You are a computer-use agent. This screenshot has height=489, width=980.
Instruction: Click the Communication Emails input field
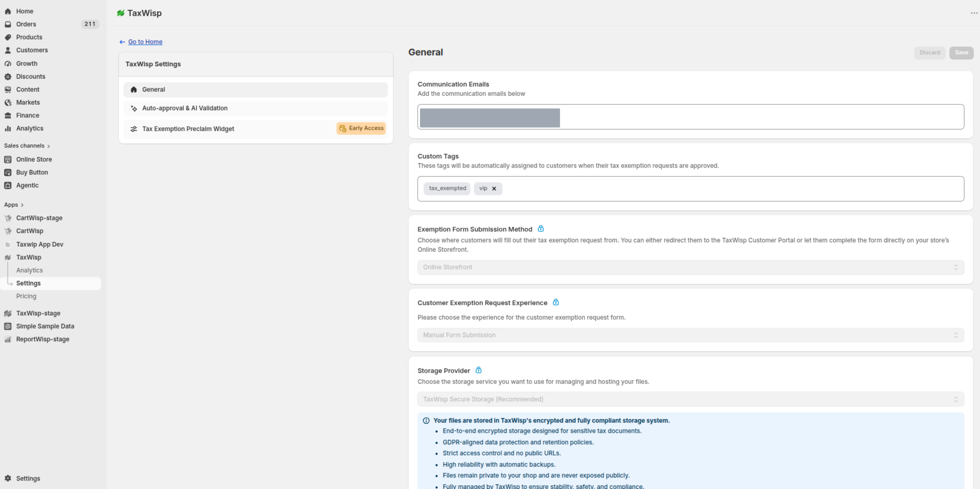click(x=690, y=117)
